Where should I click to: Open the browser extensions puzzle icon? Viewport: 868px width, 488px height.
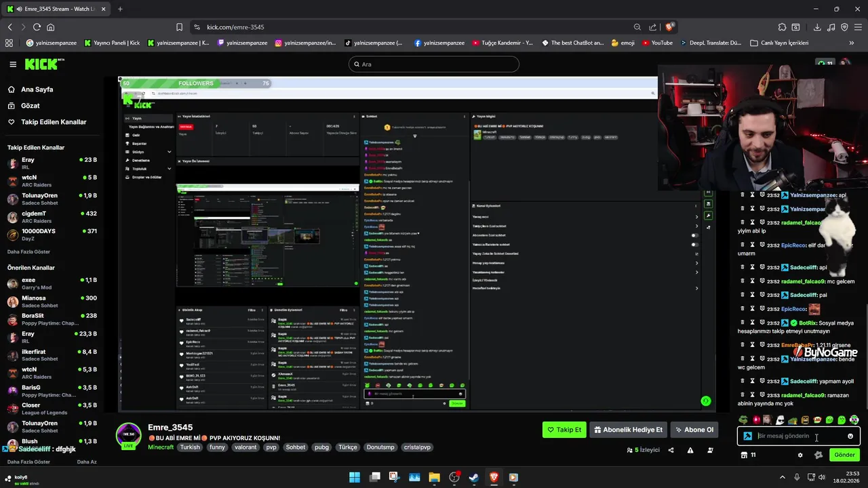[x=782, y=27]
